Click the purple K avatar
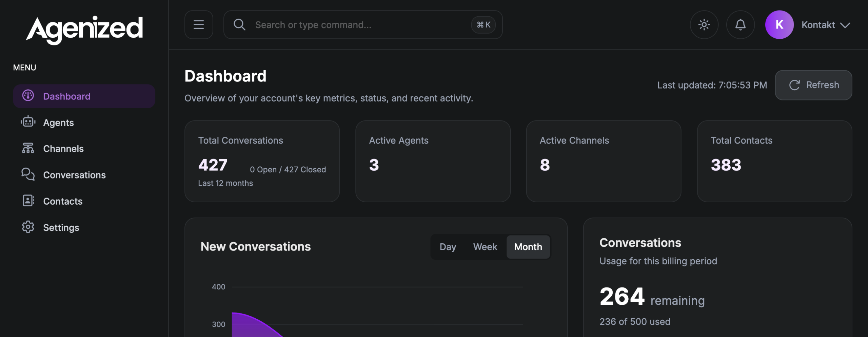This screenshot has width=868, height=337. 779,25
